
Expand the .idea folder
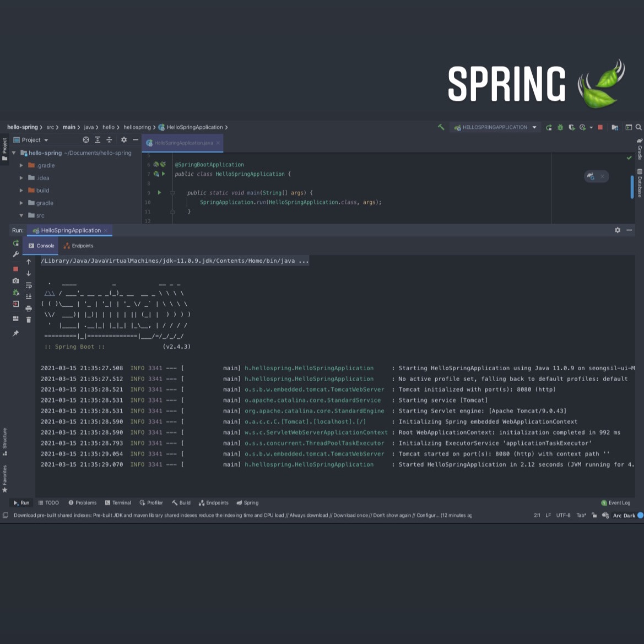pos(21,178)
